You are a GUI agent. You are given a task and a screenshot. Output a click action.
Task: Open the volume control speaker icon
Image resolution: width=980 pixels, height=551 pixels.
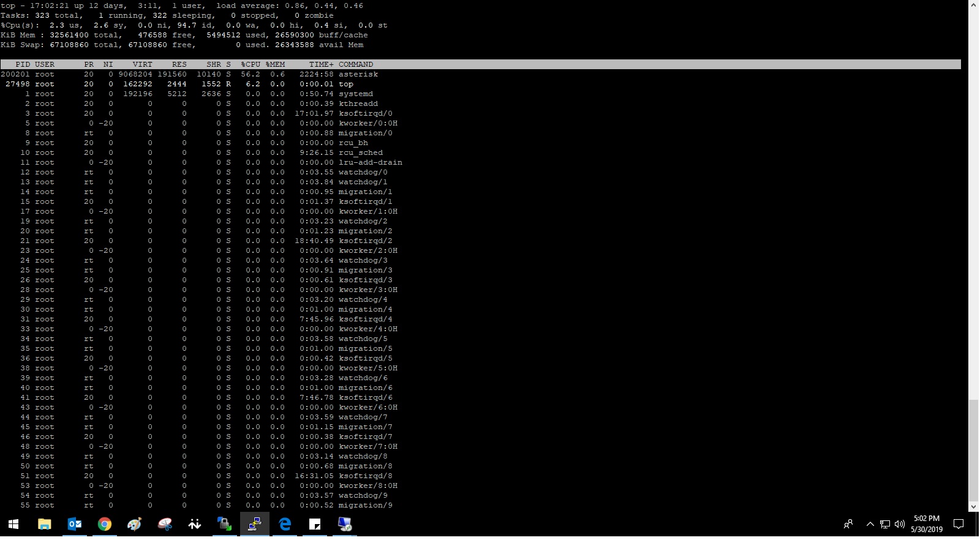point(899,524)
